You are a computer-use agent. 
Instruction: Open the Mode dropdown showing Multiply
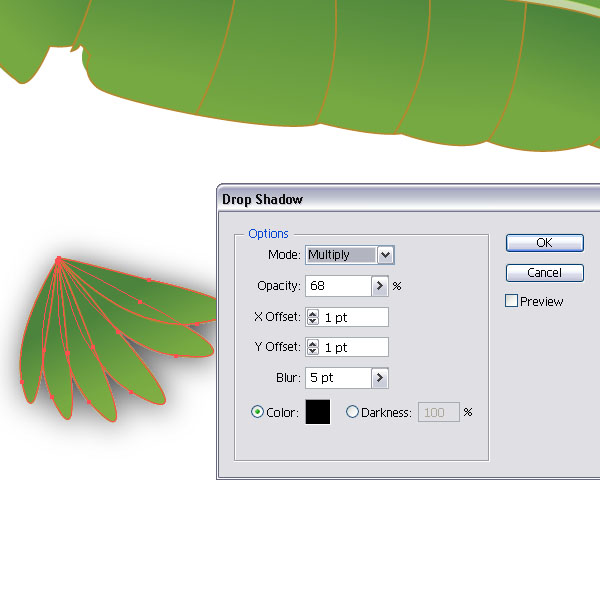tap(350, 255)
